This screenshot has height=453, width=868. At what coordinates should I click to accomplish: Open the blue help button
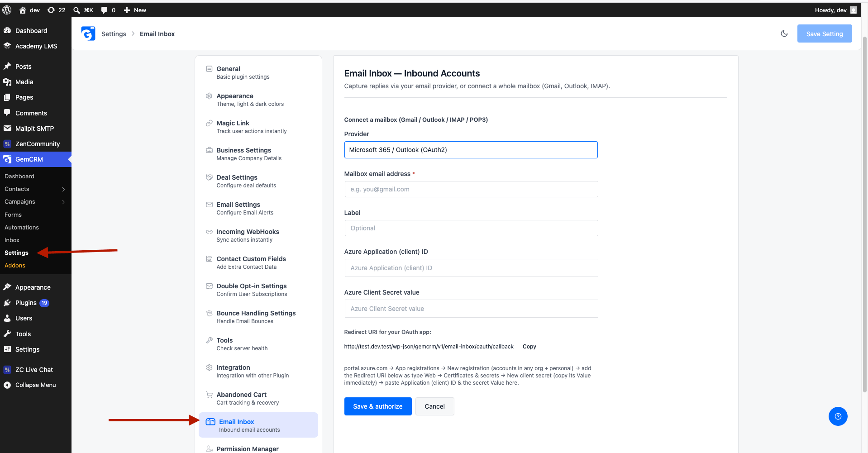pyautogui.click(x=838, y=416)
